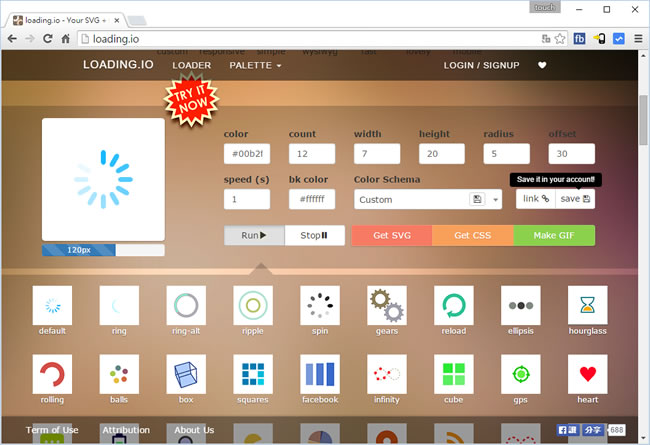Image resolution: width=650 pixels, height=445 pixels.
Task: Click Get SVG button
Action: pos(392,236)
